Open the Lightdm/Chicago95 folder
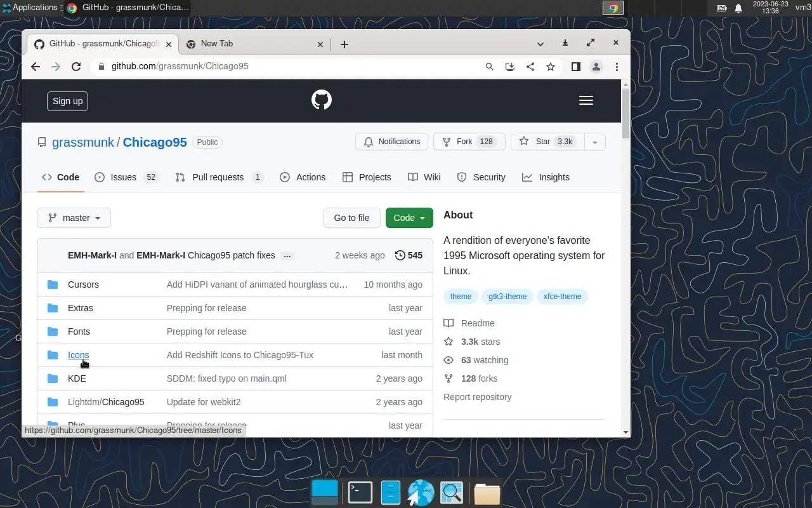812x508 pixels. coord(106,402)
